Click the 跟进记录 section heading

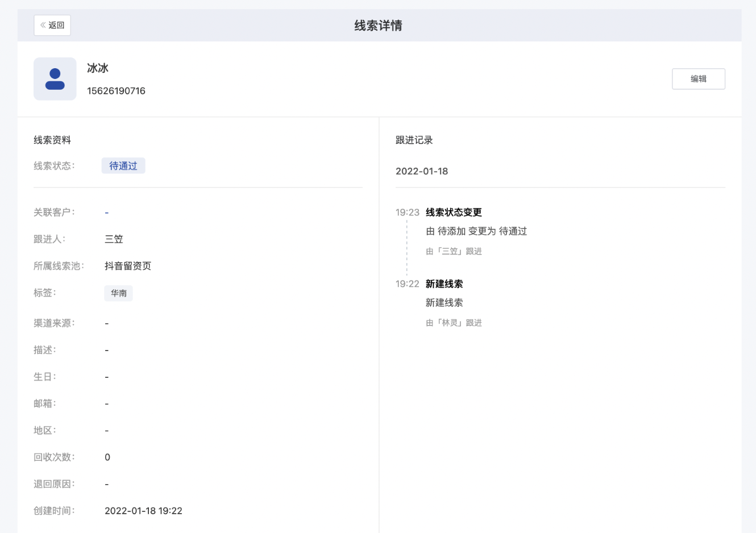click(x=414, y=140)
